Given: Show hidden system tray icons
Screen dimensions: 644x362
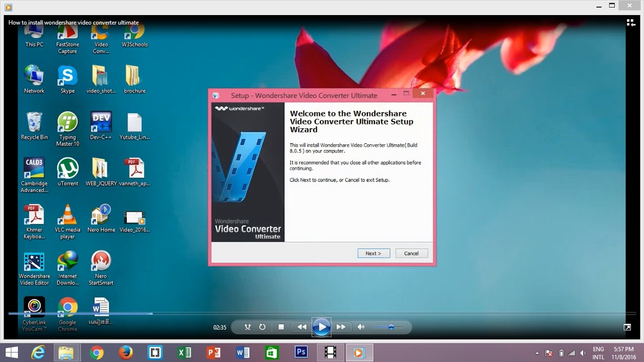Looking at the screenshot, I should (x=537, y=353).
